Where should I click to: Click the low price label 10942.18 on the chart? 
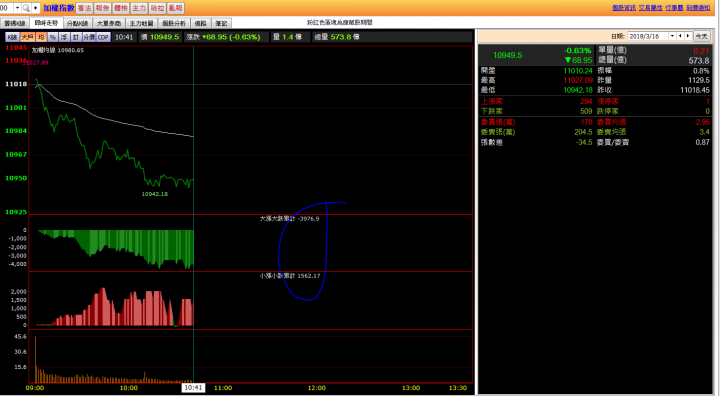tap(155, 194)
